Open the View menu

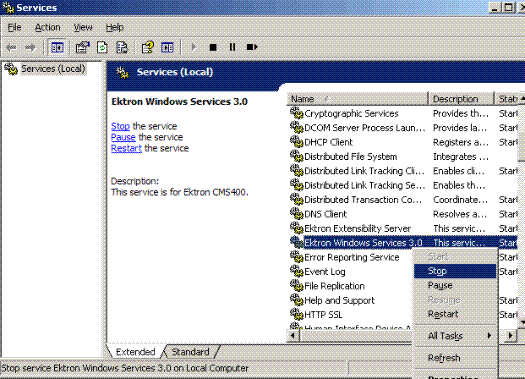pos(83,27)
